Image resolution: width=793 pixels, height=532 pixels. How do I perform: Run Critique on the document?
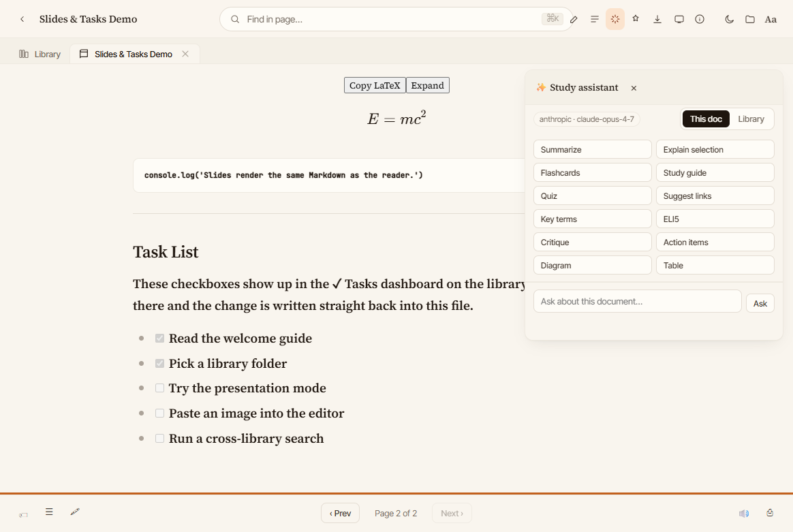(x=592, y=242)
